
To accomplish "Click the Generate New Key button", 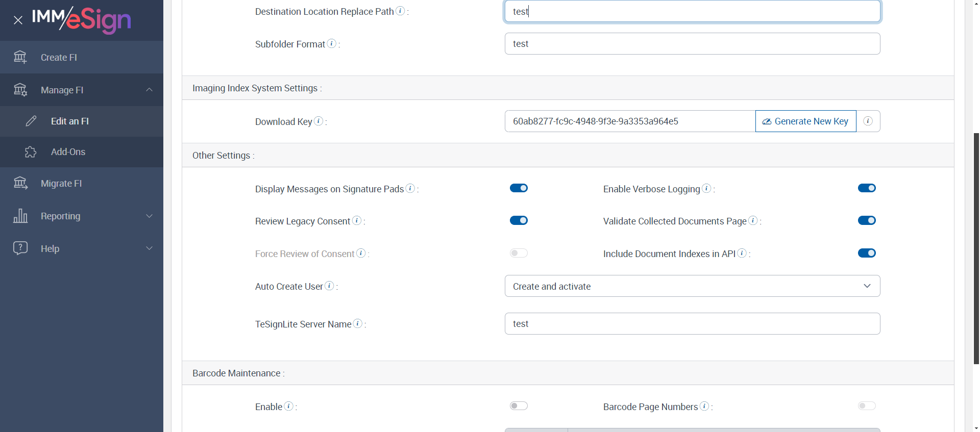I will pyautogui.click(x=805, y=121).
